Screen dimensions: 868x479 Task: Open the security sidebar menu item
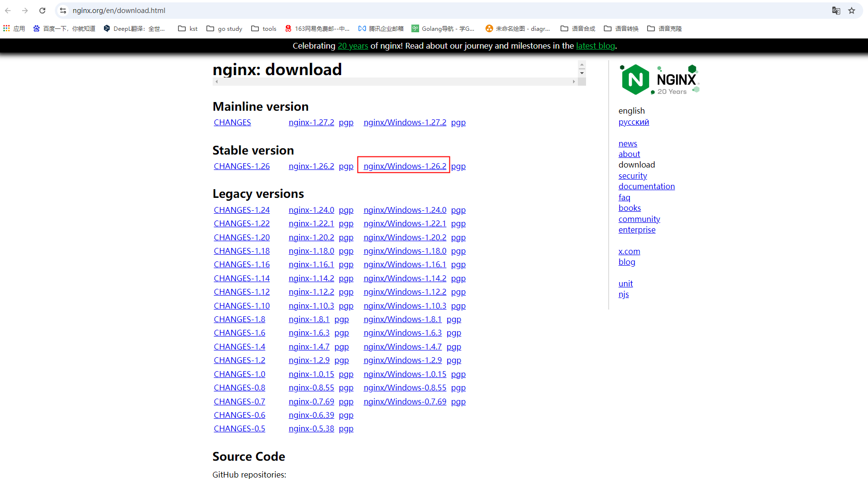pos(633,176)
